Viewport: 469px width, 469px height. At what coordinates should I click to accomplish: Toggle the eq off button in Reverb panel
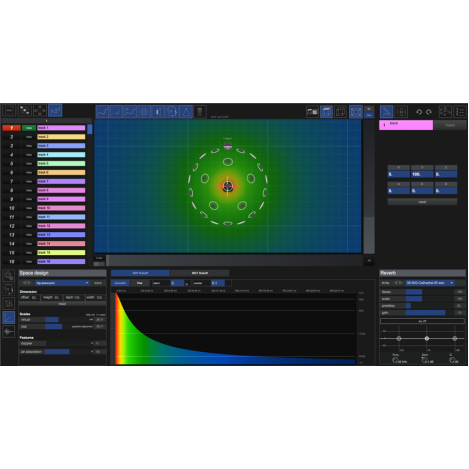pos(422,321)
